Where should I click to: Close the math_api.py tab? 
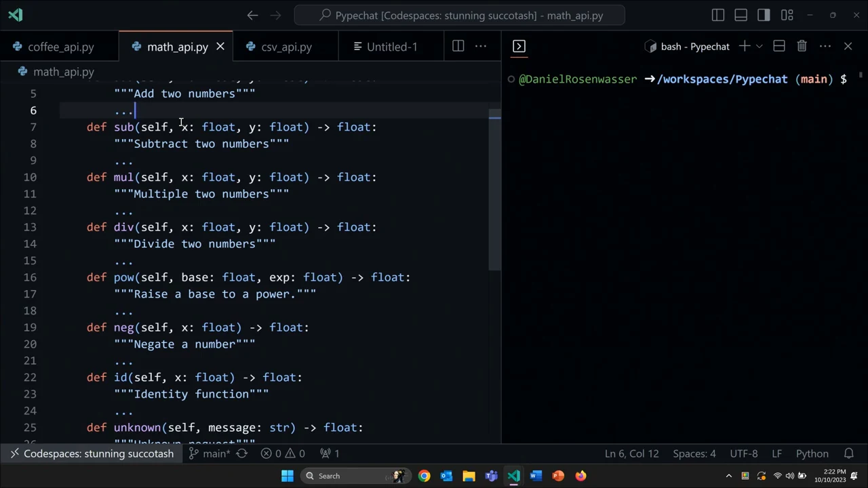click(220, 47)
